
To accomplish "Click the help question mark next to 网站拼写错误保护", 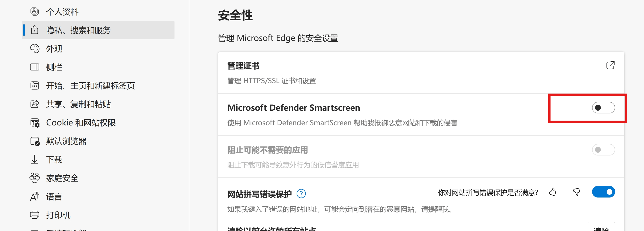I will 301,194.
